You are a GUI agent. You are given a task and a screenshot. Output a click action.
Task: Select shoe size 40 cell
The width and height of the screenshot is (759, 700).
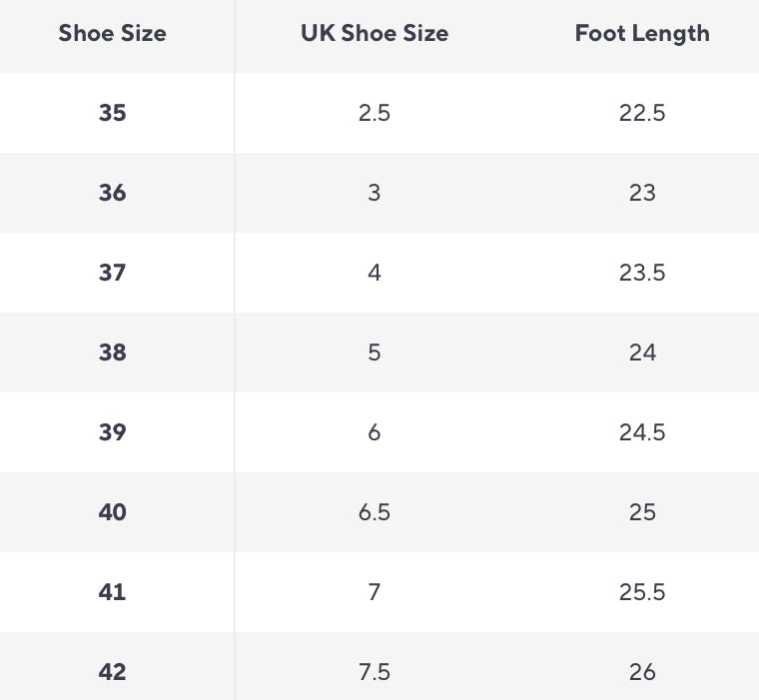coord(113,512)
